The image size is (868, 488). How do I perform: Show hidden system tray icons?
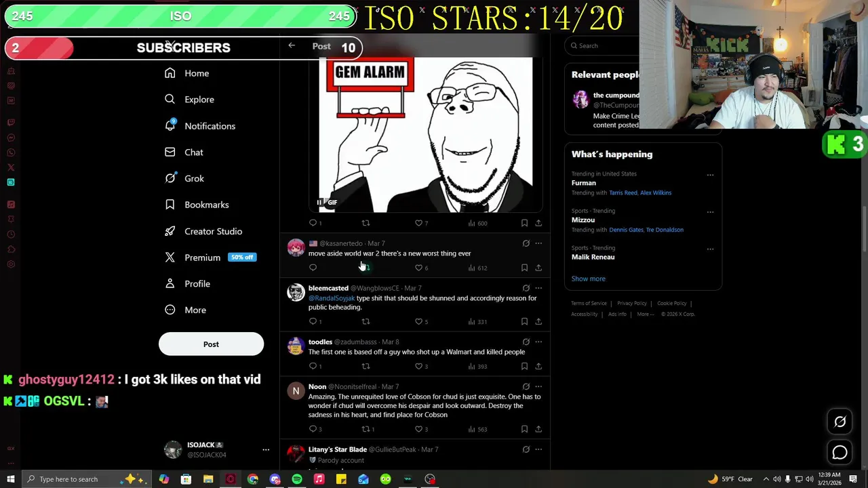(x=766, y=479)
